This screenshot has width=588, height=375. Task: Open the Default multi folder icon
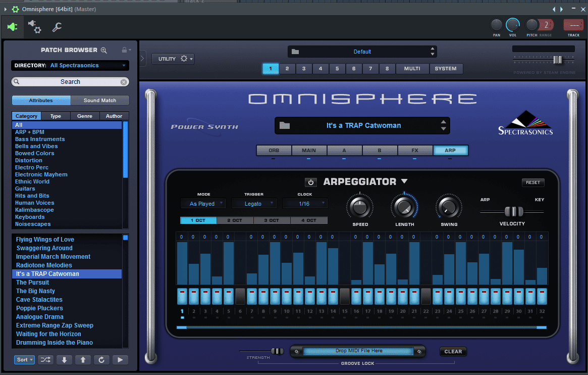coord(295,52)
